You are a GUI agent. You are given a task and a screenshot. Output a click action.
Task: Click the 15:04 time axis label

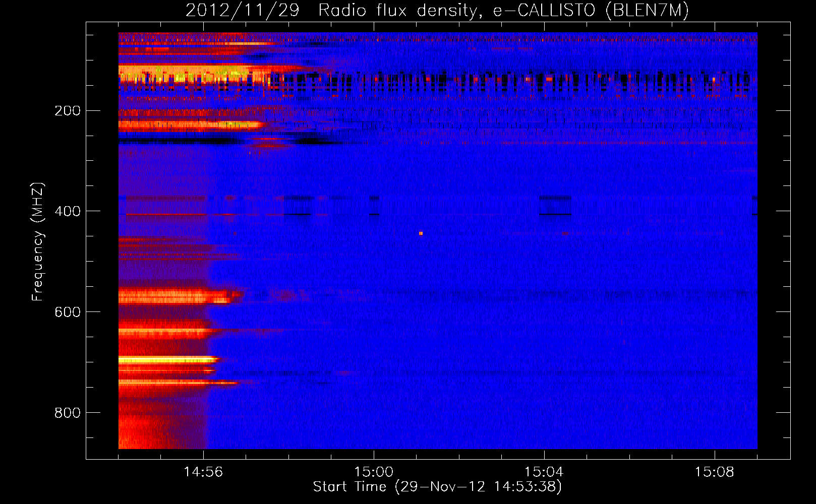tap(544, 472)
